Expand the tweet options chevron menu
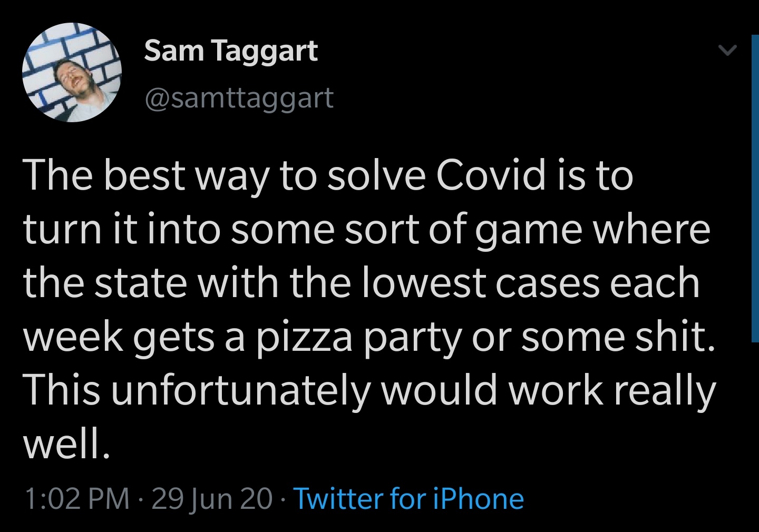 [727, 51]
